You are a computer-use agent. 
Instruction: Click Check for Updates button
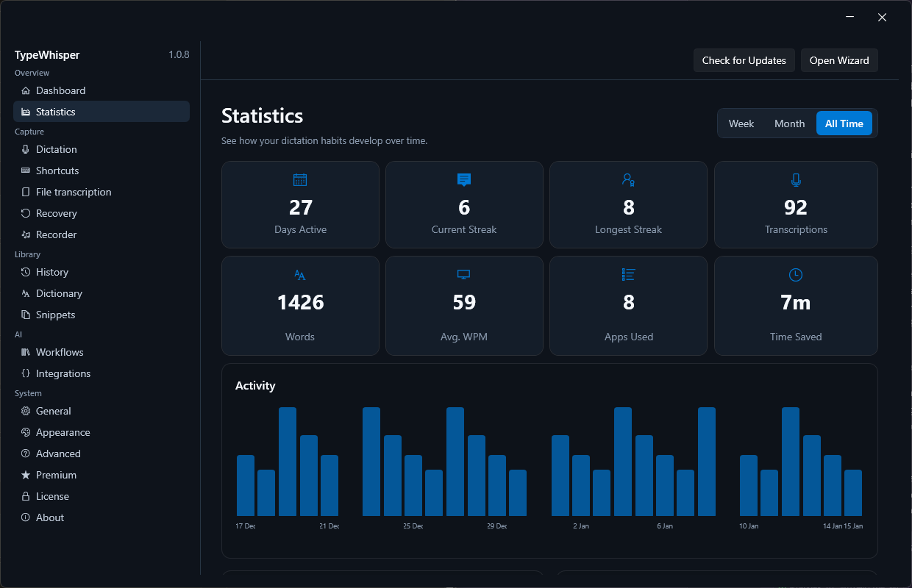[744, 60]
